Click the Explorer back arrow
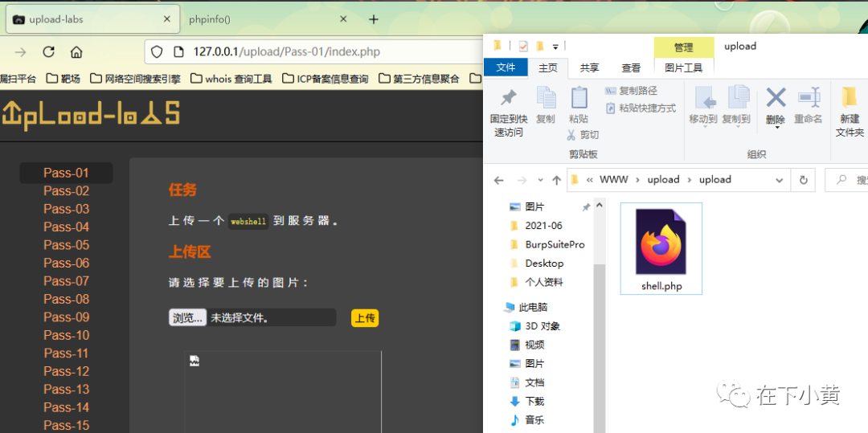 click(x=499, y=180)
